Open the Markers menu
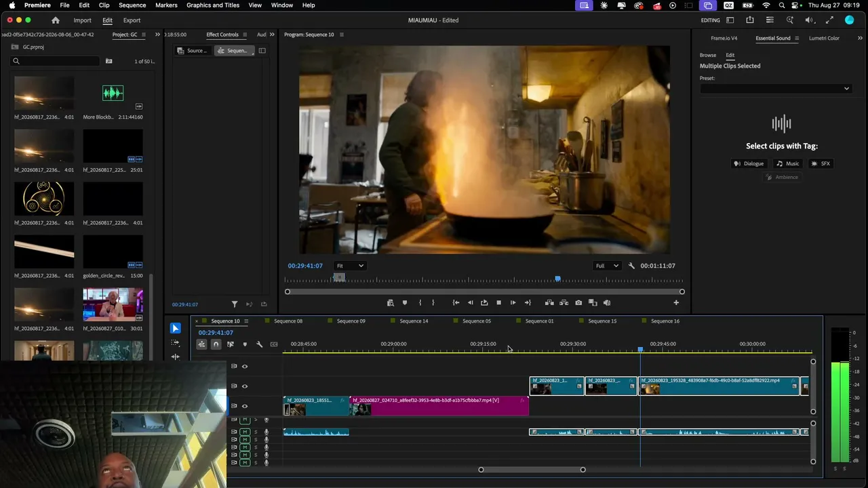Image resolution: width=868 pixels, height=488 pixels. pyautogui.click(x=166, y=5)
